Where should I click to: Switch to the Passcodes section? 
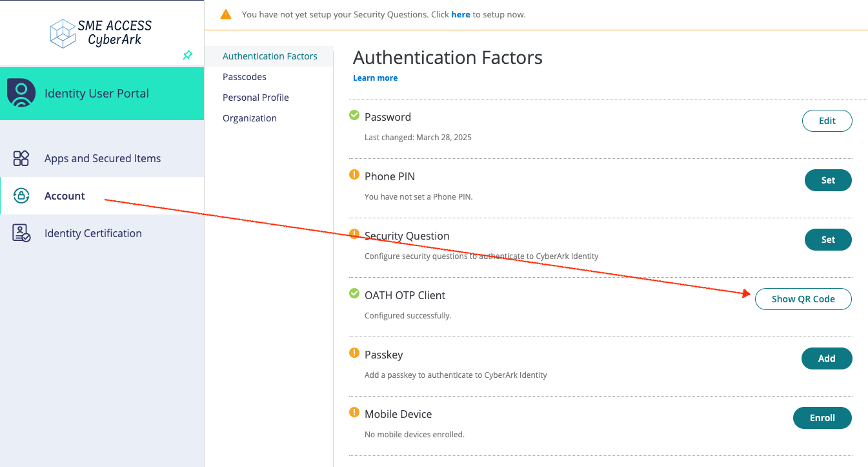(245, 76)
